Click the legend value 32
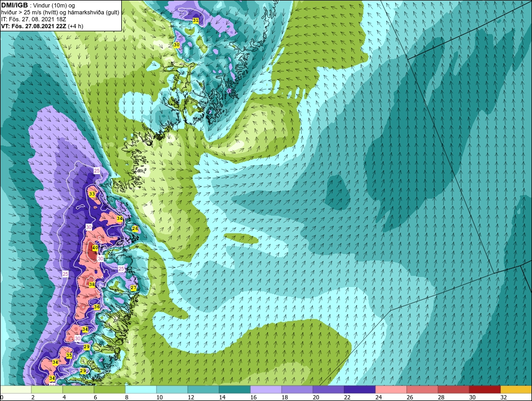This screenshot has width=532, height=401. 503,397
